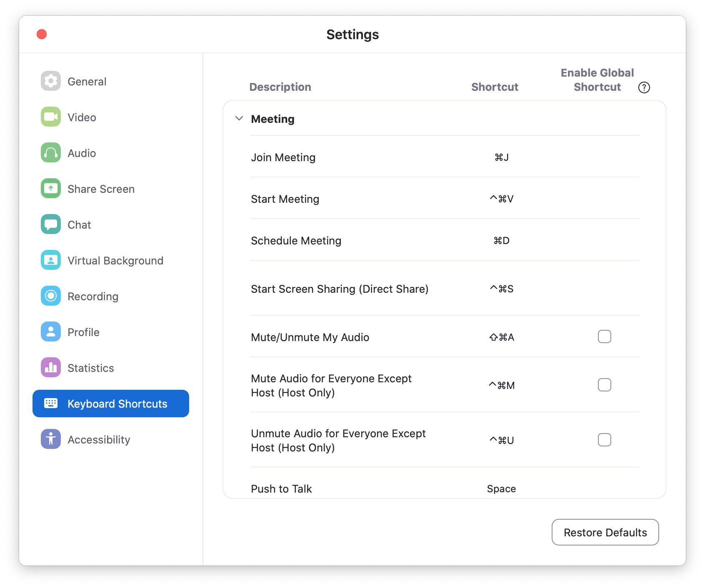Edit the Join Meeting shortcut ⌘J
705x588 pixels.
[x=501, y=157]
